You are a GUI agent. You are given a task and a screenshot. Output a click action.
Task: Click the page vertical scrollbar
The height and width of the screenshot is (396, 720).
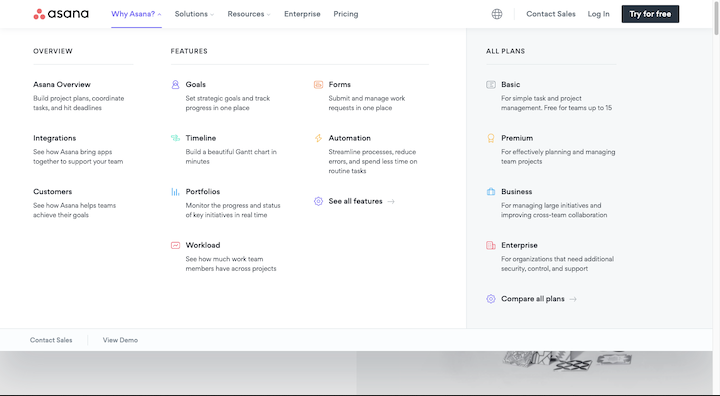point(716,18)
